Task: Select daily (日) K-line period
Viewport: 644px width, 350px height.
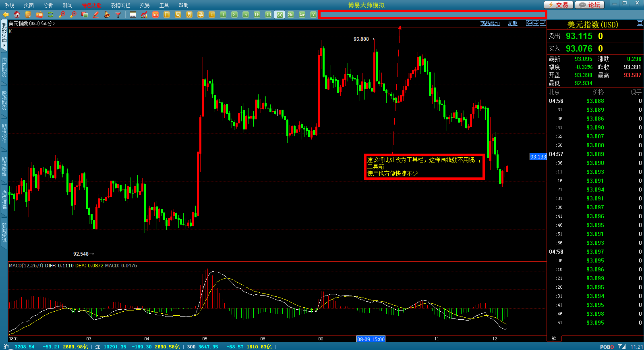Action: pos(167,15)
